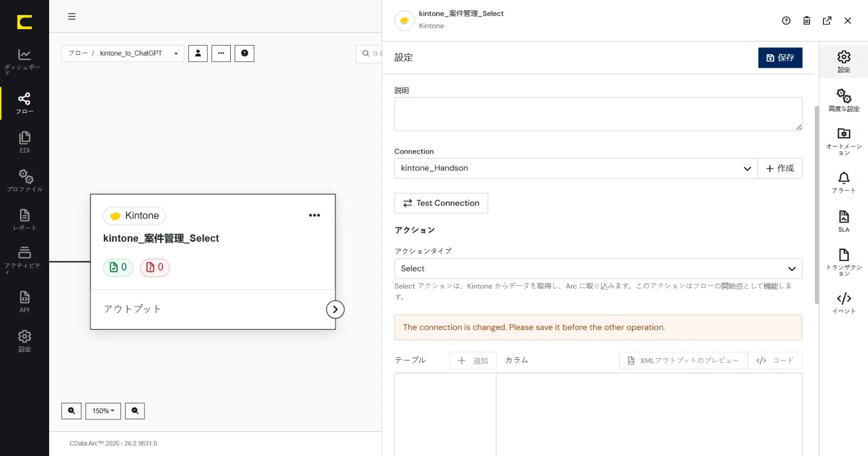Open the 150% zoom level dropdown
This screenshot has width=868, height=456.
pyautogui.click(x=103, y=411)
